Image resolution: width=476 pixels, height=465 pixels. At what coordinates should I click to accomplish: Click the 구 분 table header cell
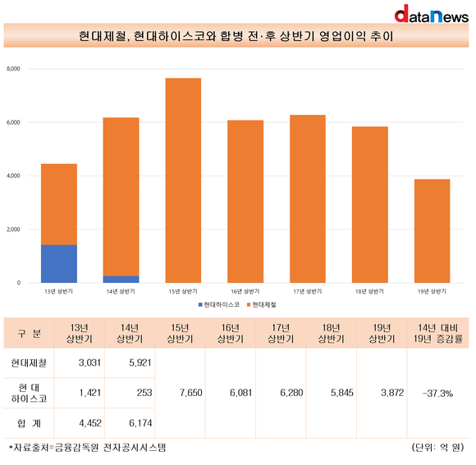30,333
